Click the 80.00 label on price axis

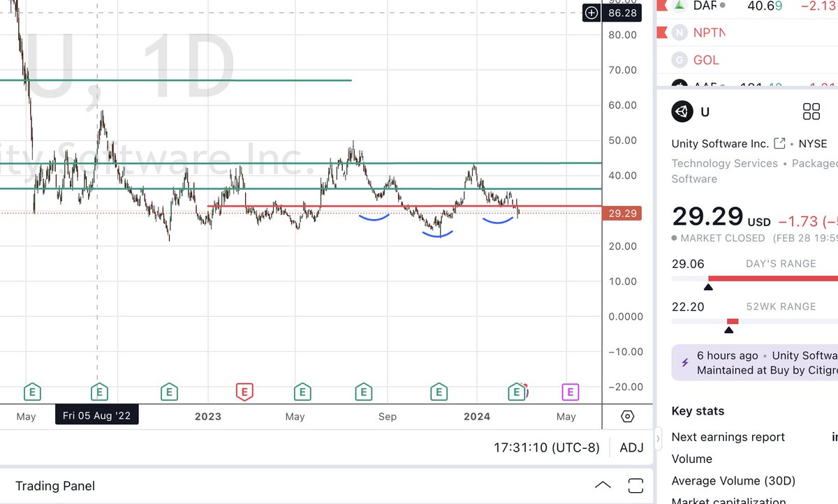point(622,35)
